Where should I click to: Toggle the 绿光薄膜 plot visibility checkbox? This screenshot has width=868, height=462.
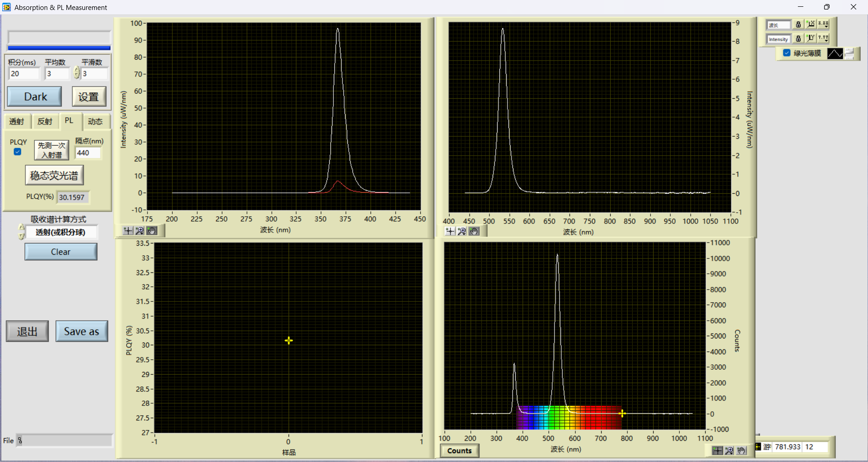point(787,53)
